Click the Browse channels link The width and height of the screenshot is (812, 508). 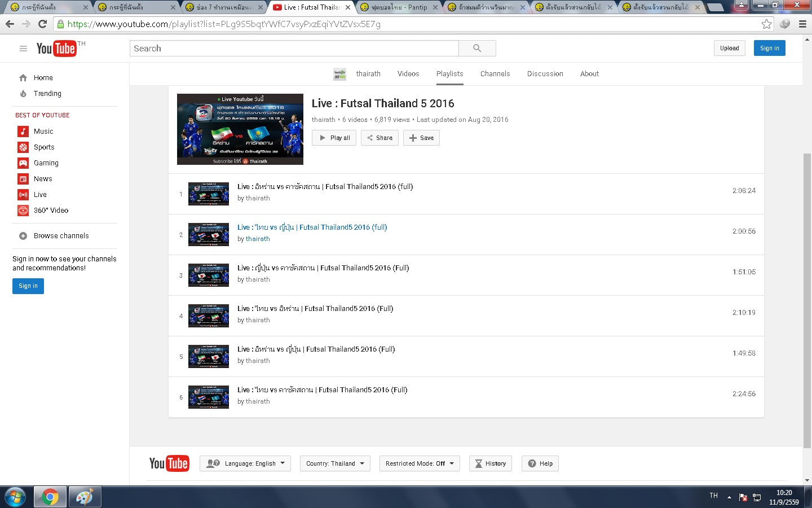[x=61, y=236]
